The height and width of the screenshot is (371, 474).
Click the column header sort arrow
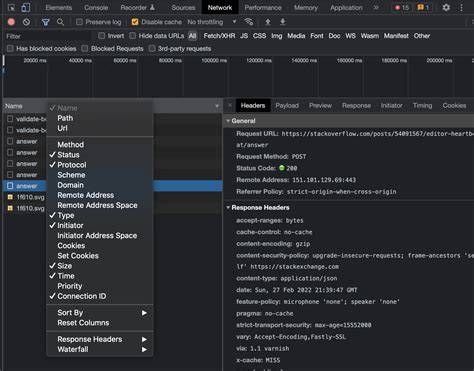point(217,106)
